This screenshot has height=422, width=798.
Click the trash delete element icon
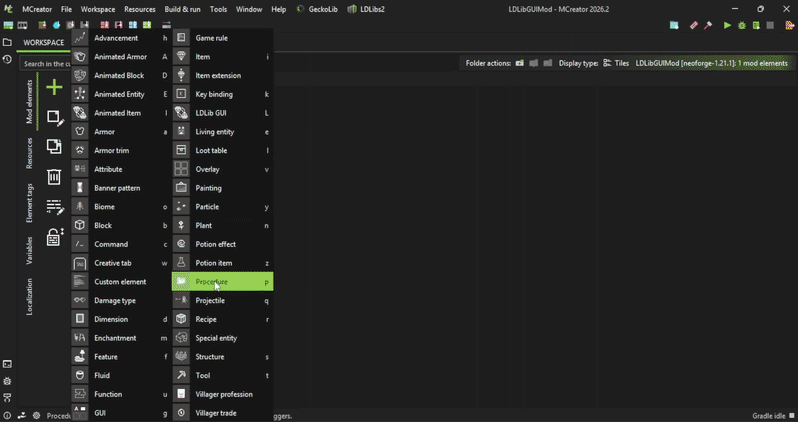coord(54,177)
